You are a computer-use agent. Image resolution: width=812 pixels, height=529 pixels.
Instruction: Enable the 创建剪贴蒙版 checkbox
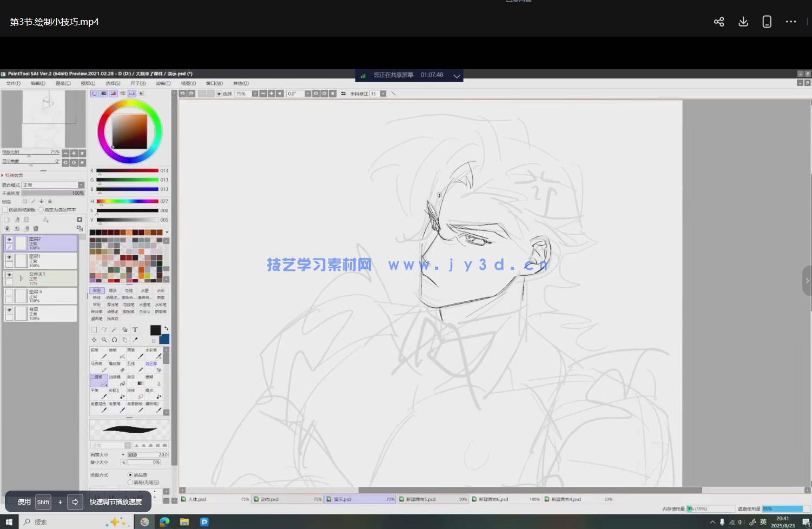5,210
